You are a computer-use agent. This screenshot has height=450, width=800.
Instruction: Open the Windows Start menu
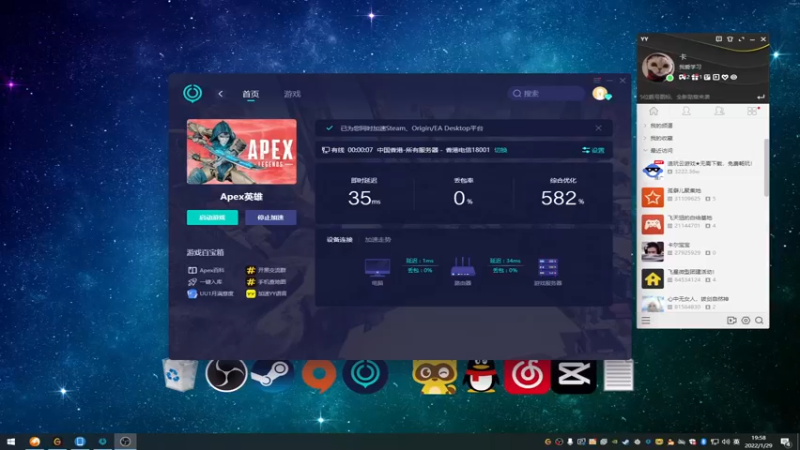[11, 441]
